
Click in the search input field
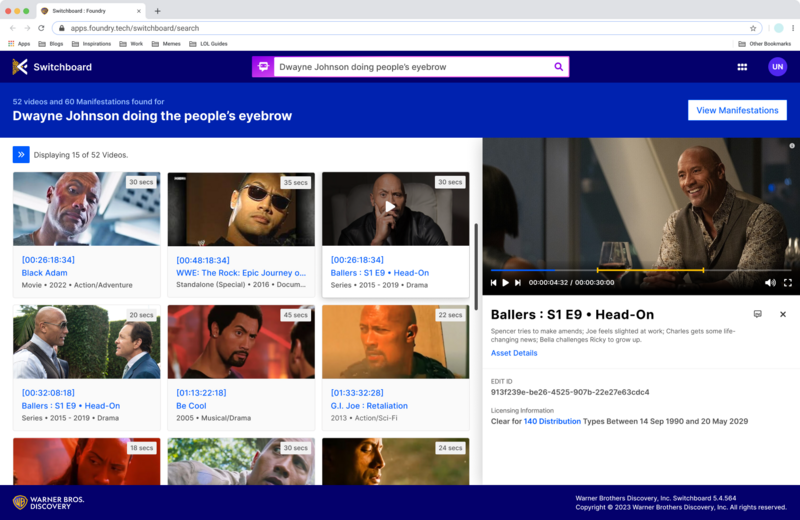pos(413,67)
